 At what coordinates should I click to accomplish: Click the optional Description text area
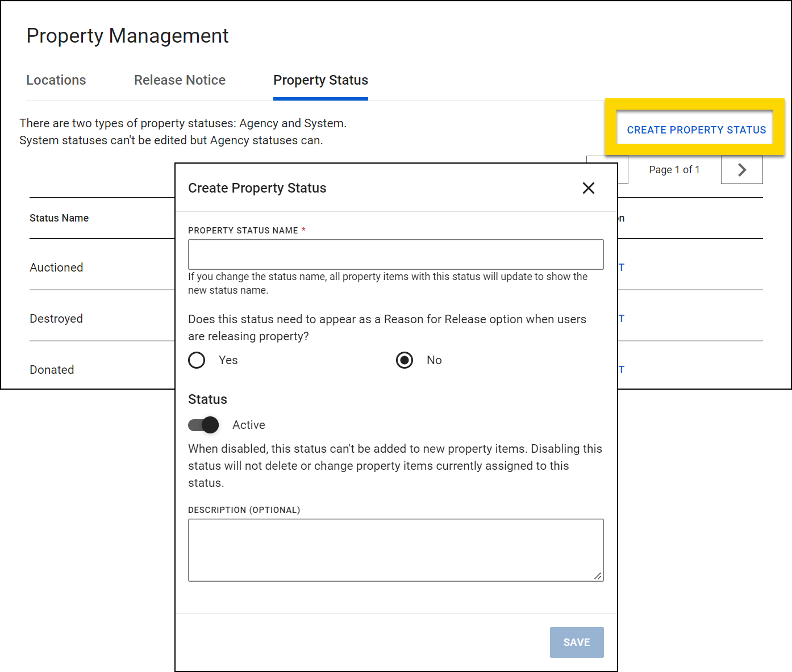395,549
